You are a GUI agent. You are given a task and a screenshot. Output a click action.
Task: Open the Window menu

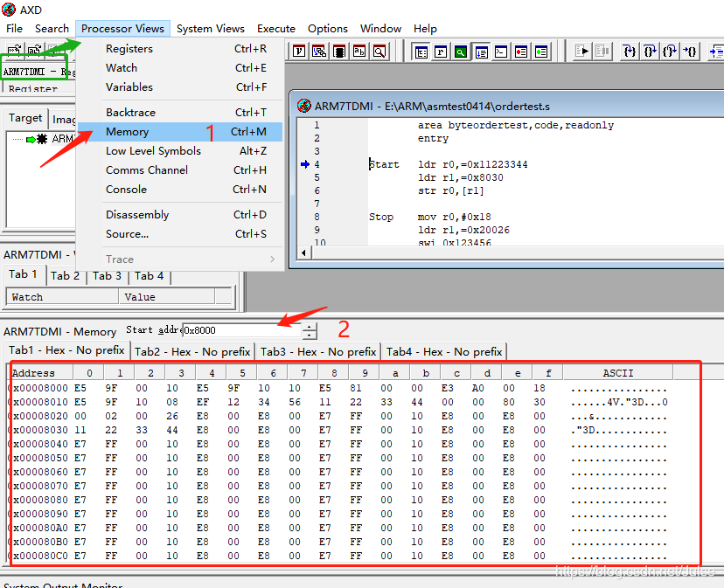pos(380,29)
